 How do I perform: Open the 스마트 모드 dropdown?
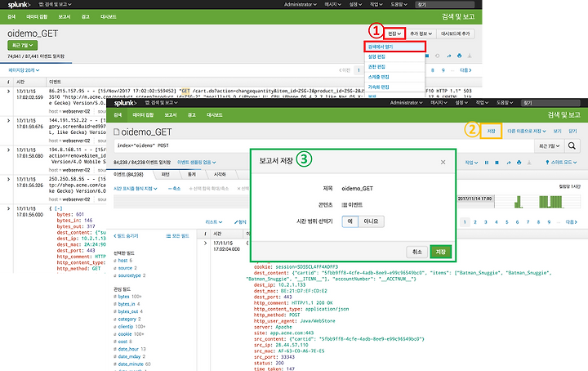click(561, 163)
